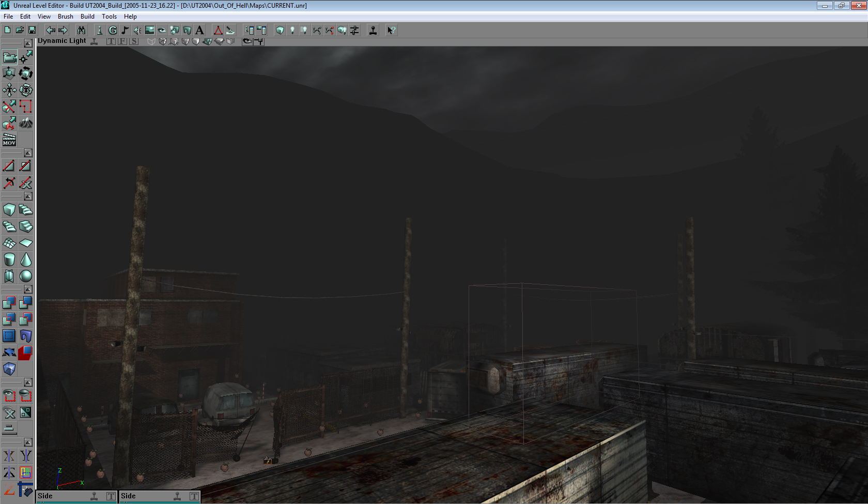Click the Search for Actors binoculars icon

[x=81, y=30]
